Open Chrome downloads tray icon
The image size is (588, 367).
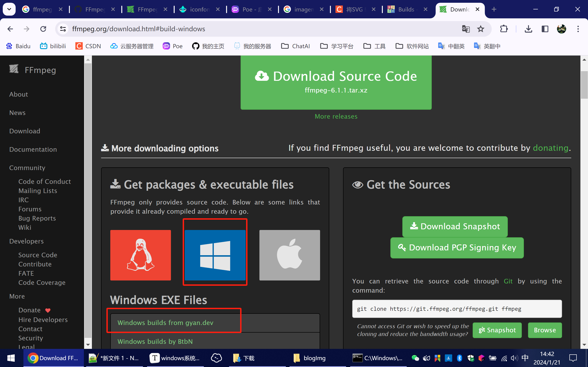(x=528, y=29)
